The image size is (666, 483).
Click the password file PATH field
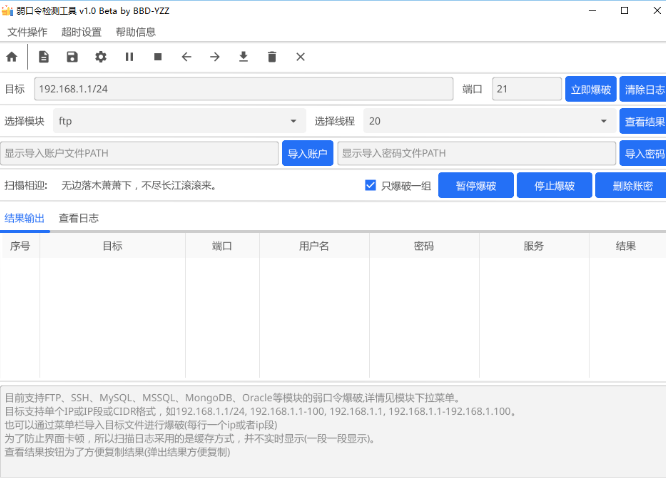(x=477, y=153)
